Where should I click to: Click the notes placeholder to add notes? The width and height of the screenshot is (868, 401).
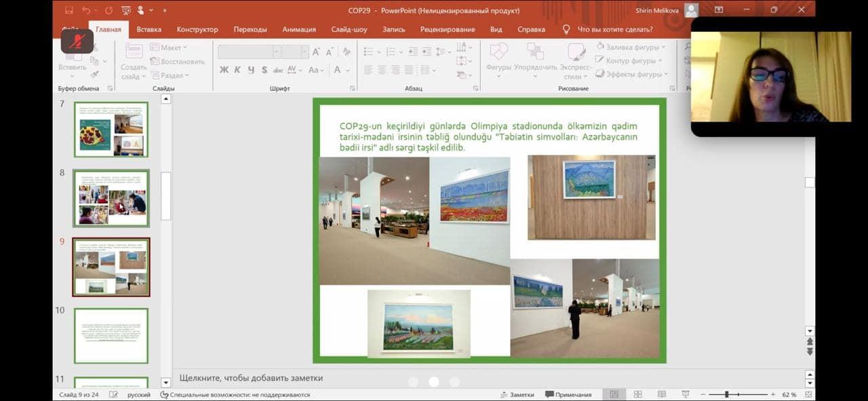(x=251, y=378)
